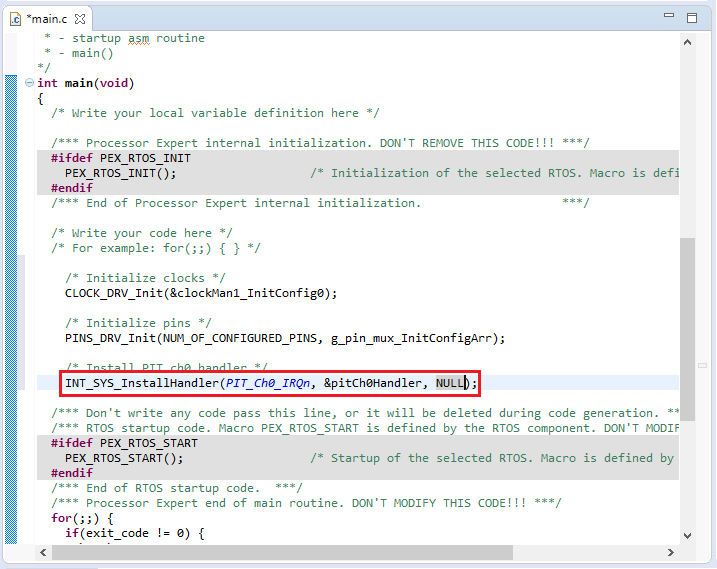
Task: Click the misspelled 'asm' word
Action: click(x=139, y=38)
